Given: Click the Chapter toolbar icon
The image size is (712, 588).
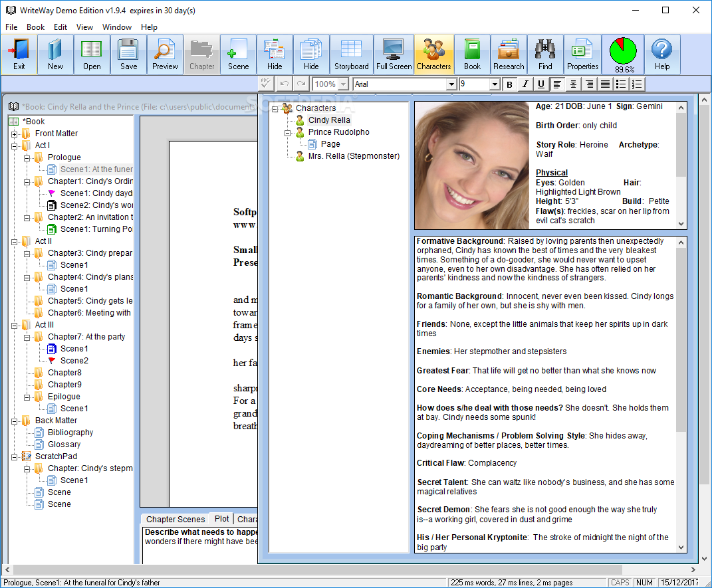Looking at the screenshot, I should (x=201, y=54).
